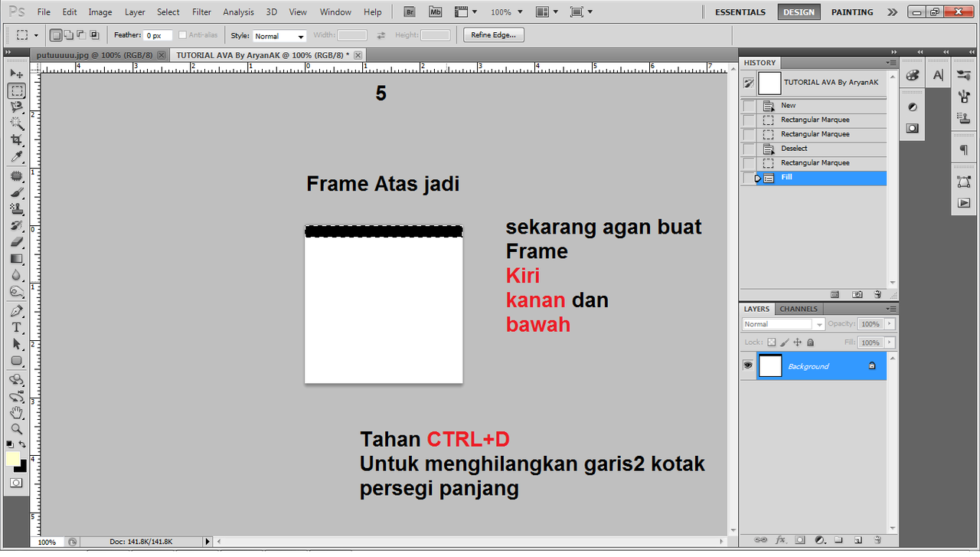980x557 pixels.
Task: Open the Filter menu
Action: pos(202,12)
